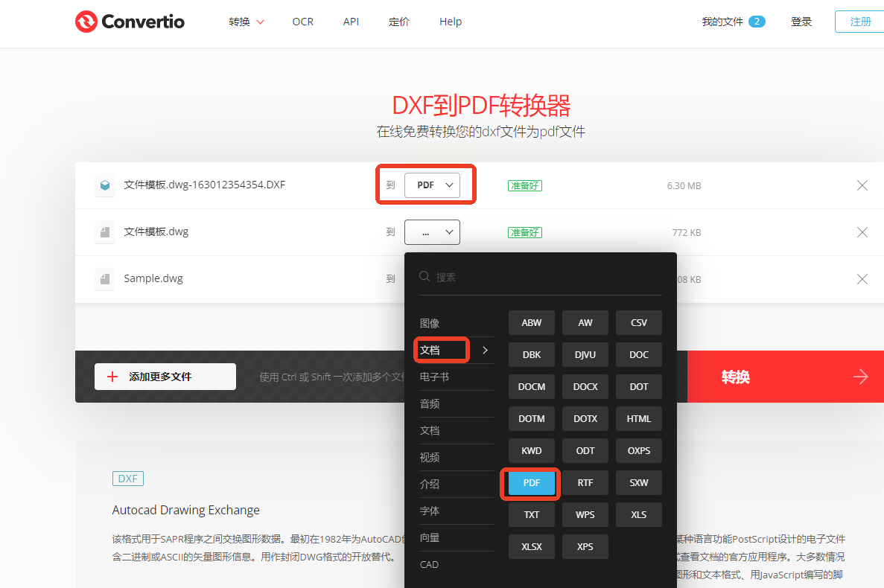Choose the ABW format
This screenshot has height=588, width=884.
pos(532,323)
